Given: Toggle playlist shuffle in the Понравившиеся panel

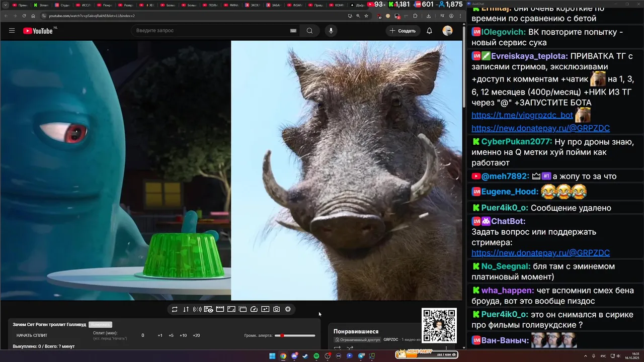Looking at the screenshot, I should click(350, 347).
